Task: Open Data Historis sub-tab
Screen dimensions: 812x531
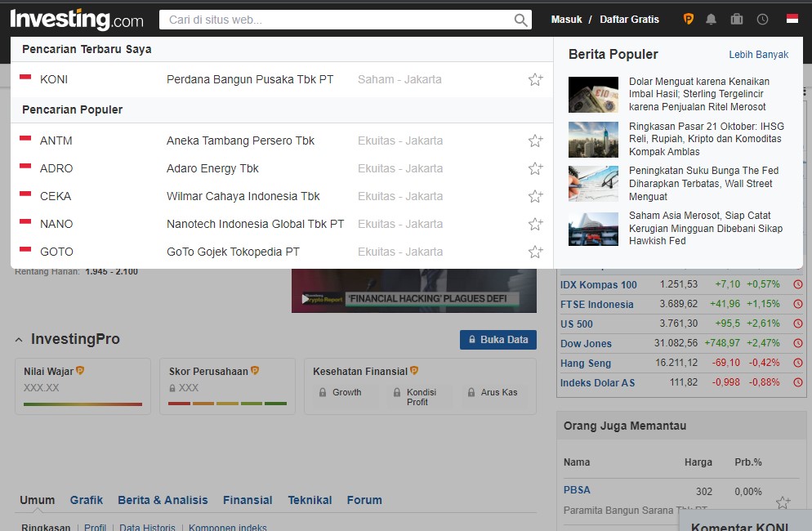Action: [x=147, y=527]
